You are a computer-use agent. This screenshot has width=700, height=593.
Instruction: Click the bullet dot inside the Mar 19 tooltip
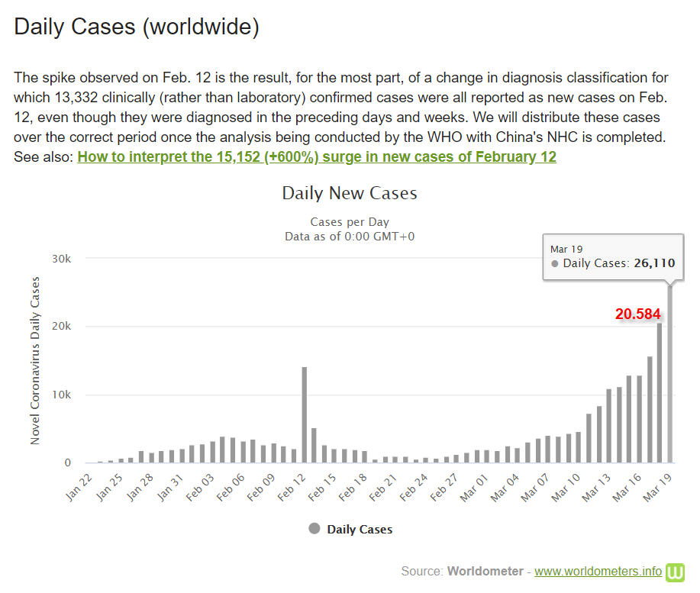point(554,264)
